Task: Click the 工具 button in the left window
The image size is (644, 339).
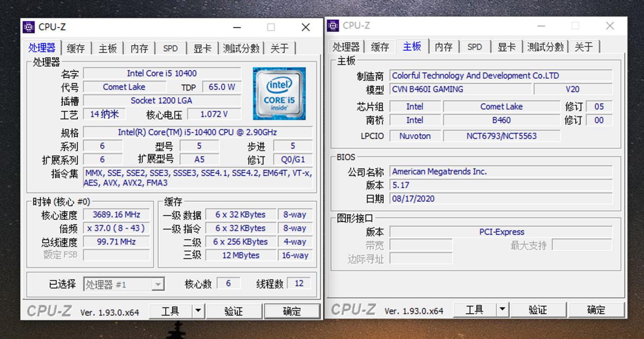Action: tap(170, 311)
